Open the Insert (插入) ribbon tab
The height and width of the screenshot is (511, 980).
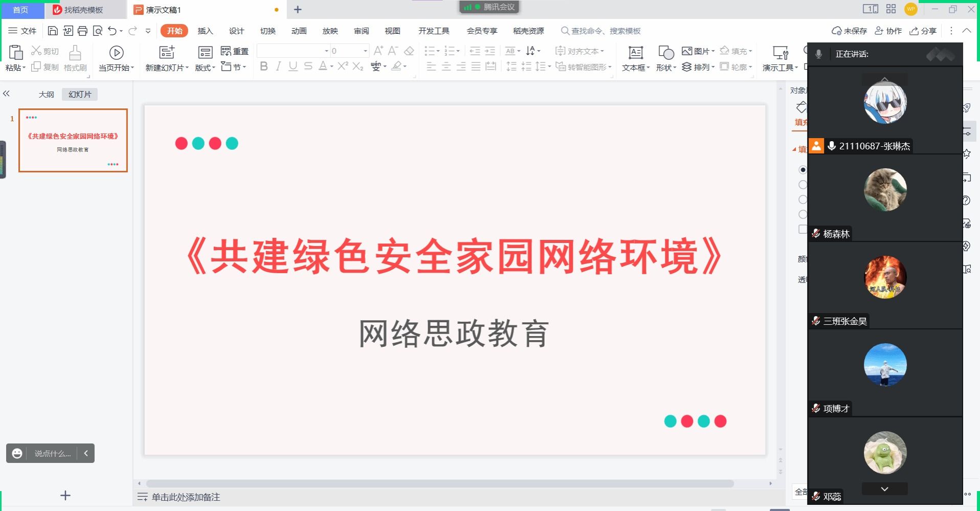[x=205, y=31]
